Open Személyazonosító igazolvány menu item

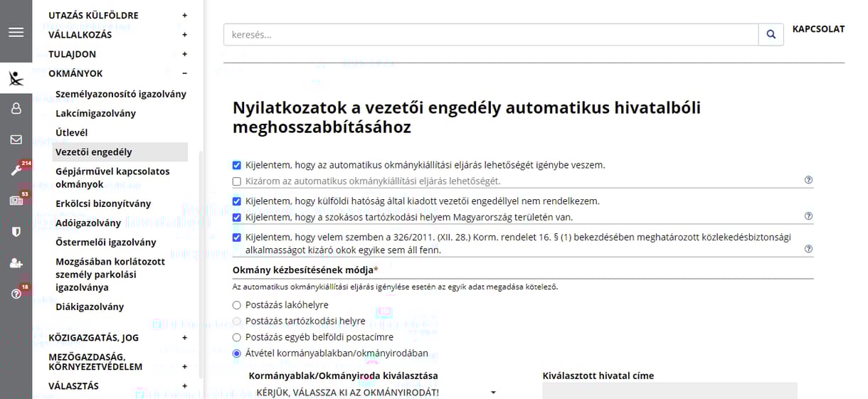[x=121, y=94]
